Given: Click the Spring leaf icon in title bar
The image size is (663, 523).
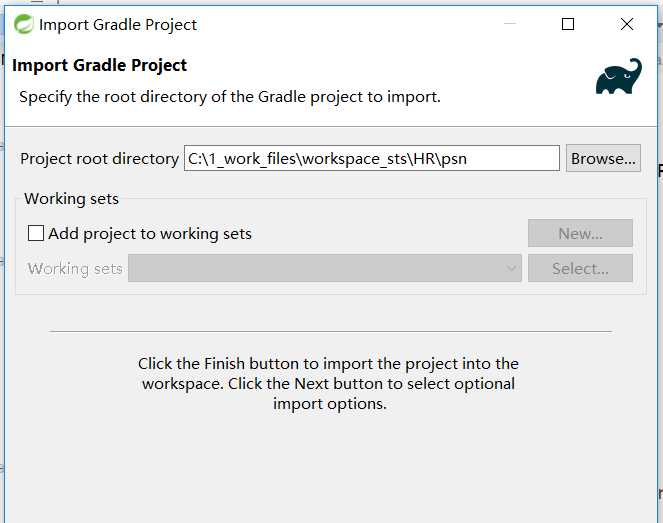Looking at the screenshot, I should click(23, 24).
